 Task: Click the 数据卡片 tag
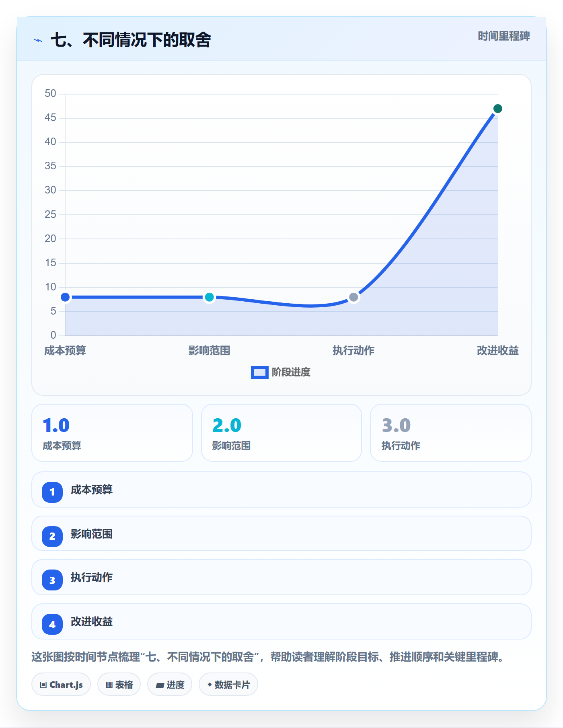click(x=228, y=685)
